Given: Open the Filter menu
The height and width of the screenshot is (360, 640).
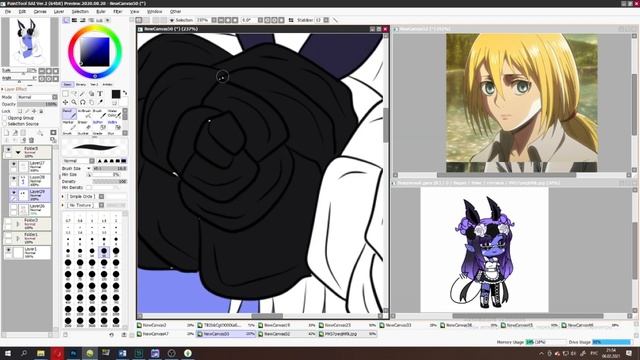Looking at the screenshot, I should tap(118, 12).
